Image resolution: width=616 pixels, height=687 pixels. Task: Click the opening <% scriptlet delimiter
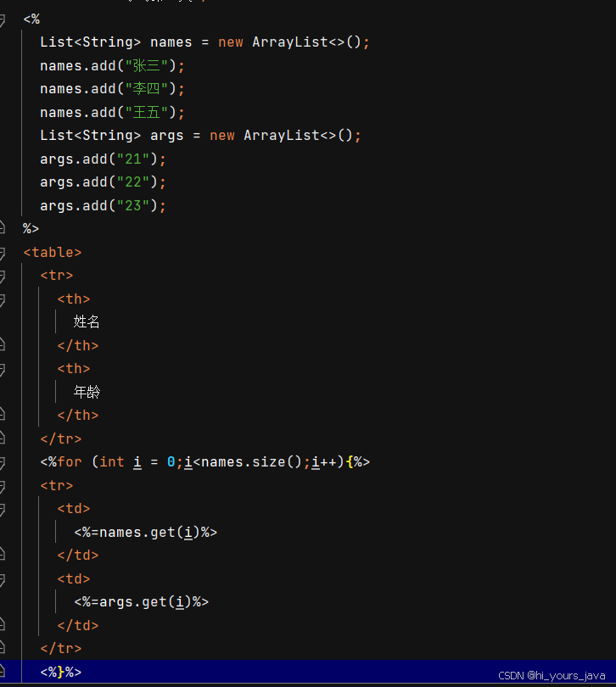pyautogui.click(x=31, y=20)
